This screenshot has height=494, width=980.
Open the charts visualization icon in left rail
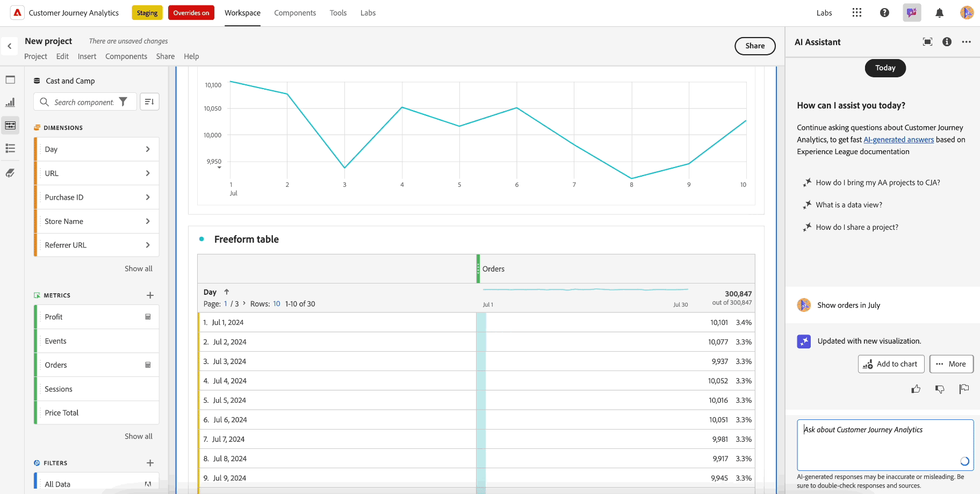tap(10, 102)
